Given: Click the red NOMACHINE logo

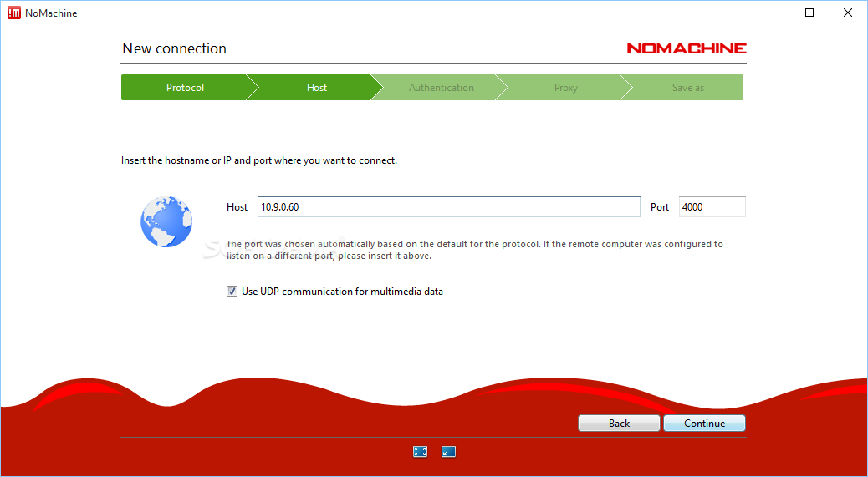Looking at the screenshot, I should click(x=687, y=48).
